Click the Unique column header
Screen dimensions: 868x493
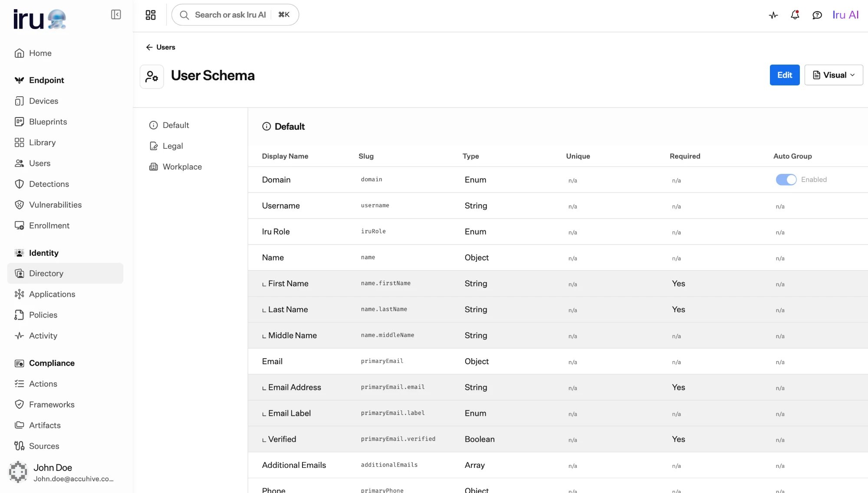(578, 156)
